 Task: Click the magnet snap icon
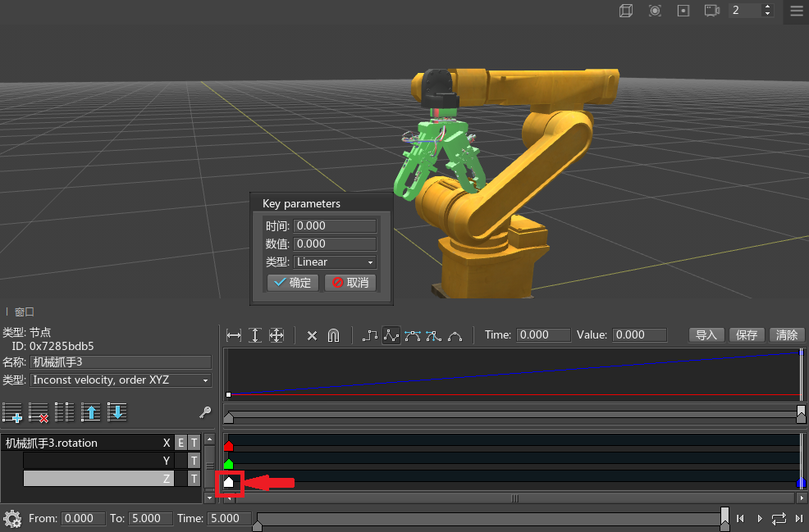333,335
